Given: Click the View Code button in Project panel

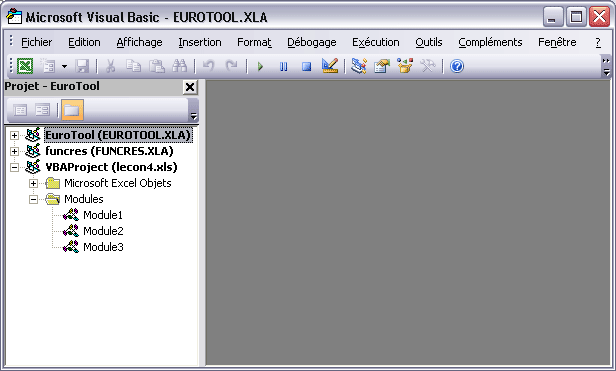Looking at the screenshot, I should 20,110.
